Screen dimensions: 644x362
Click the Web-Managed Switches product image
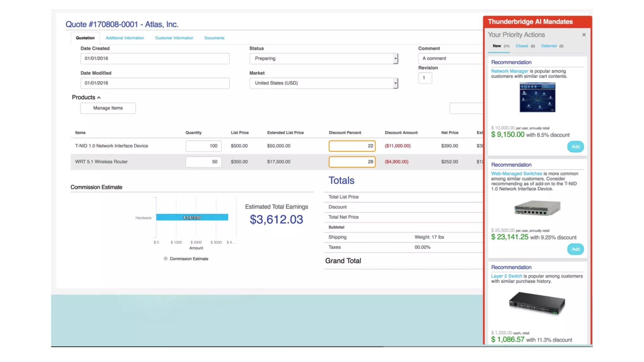[537, 208]
